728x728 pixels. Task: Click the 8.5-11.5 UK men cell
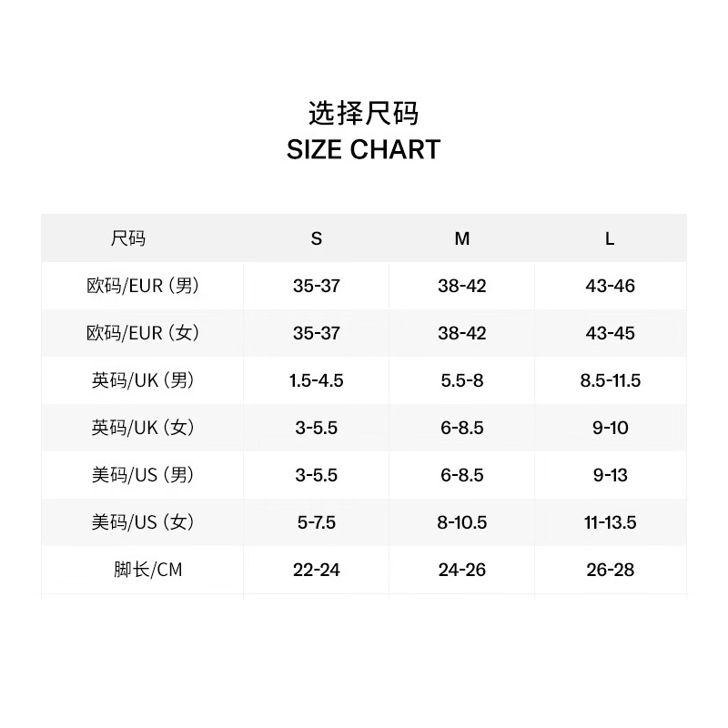click(x=610, y=380)
